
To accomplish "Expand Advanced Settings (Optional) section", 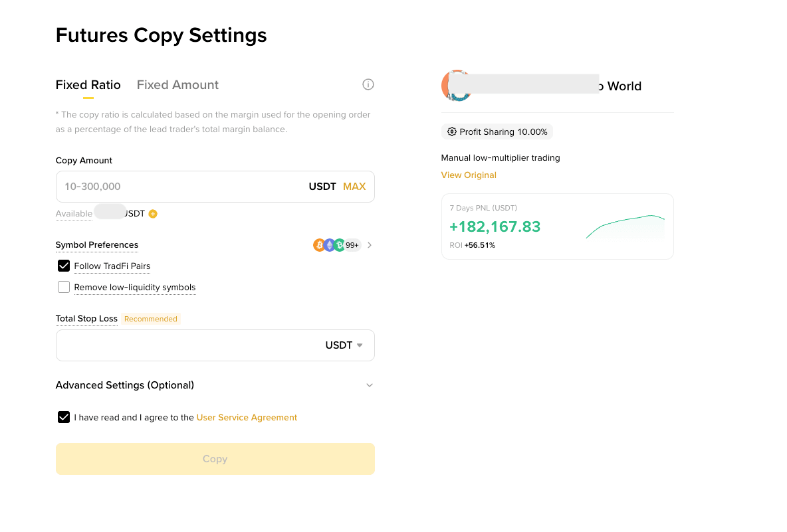I will [215, 385].
